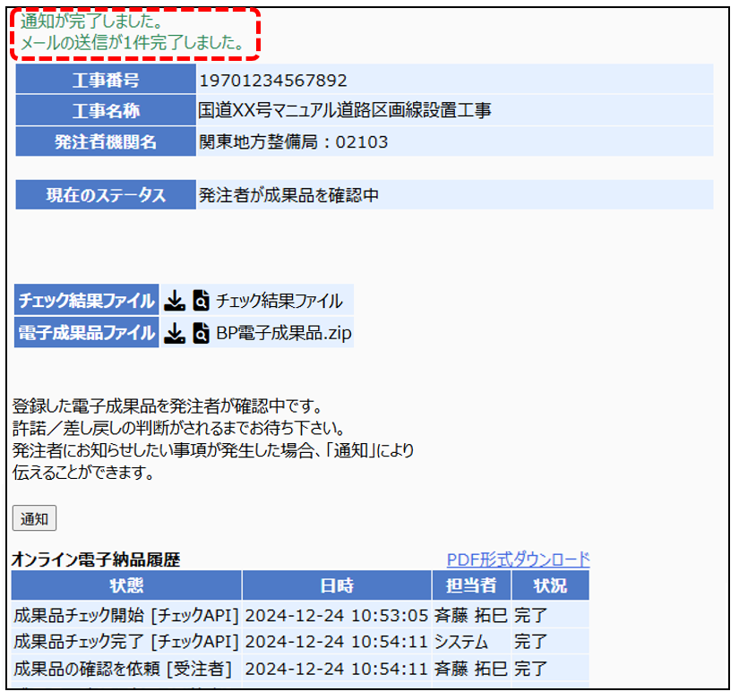Click 関東地方整備局:02103 agency value

coord(293,141)
